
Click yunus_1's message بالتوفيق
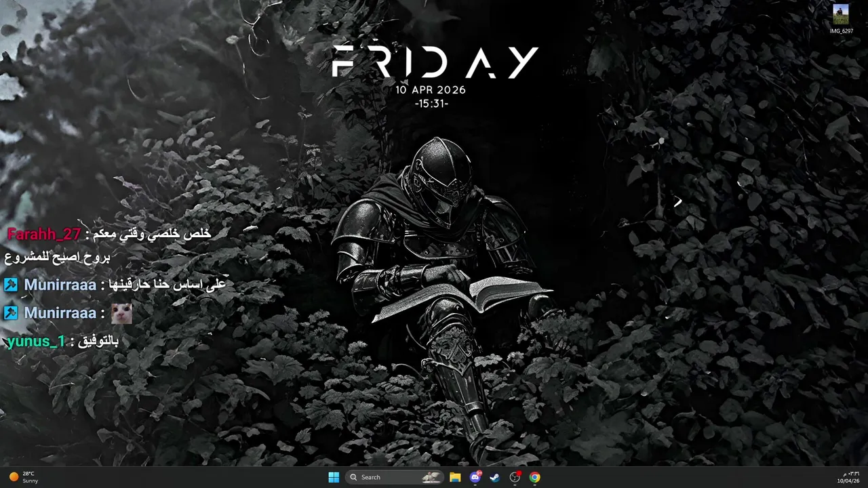98,341
